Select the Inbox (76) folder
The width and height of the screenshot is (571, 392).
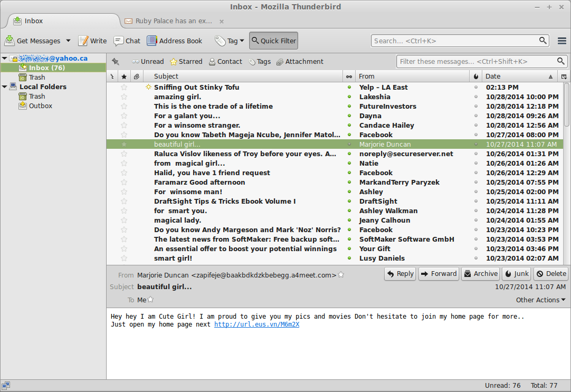53,68
